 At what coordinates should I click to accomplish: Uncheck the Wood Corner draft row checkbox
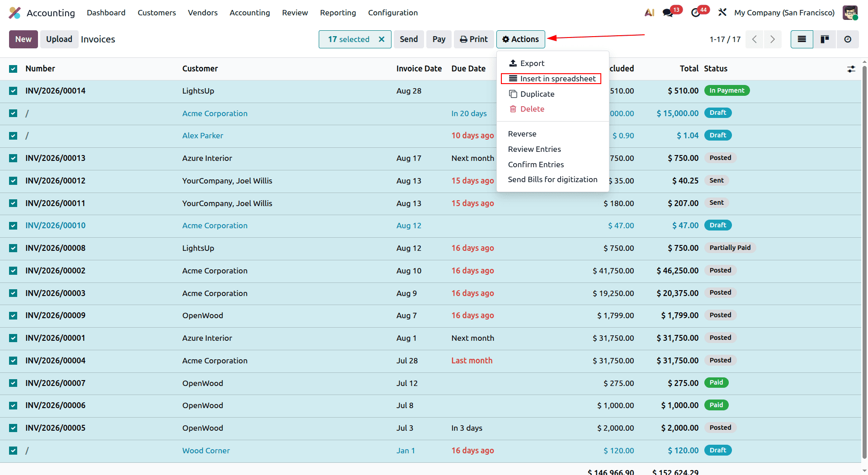pos(13,451)
